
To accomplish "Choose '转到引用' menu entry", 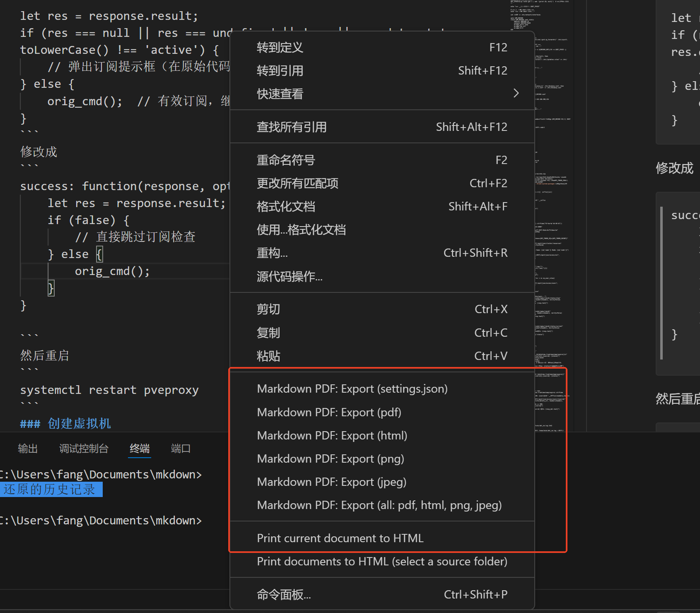I will tap(382, 70).
